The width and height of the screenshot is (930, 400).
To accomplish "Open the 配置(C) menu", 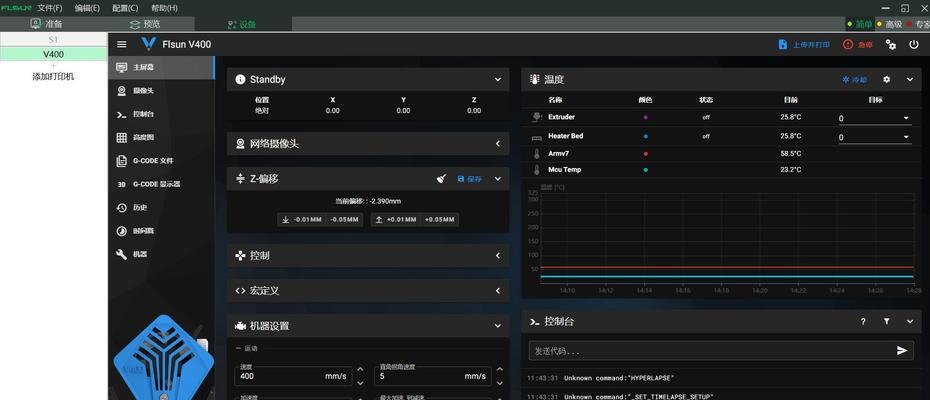I will point(125,8).
